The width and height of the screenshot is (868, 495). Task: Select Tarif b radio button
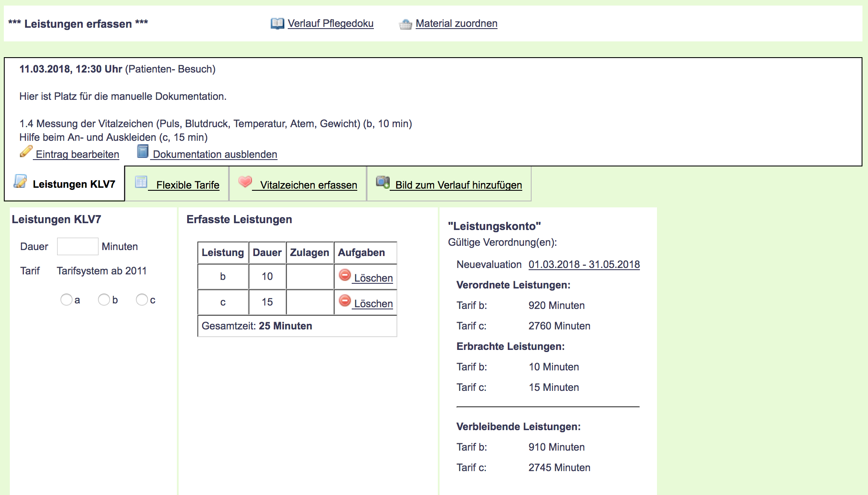tap(104, 300)
